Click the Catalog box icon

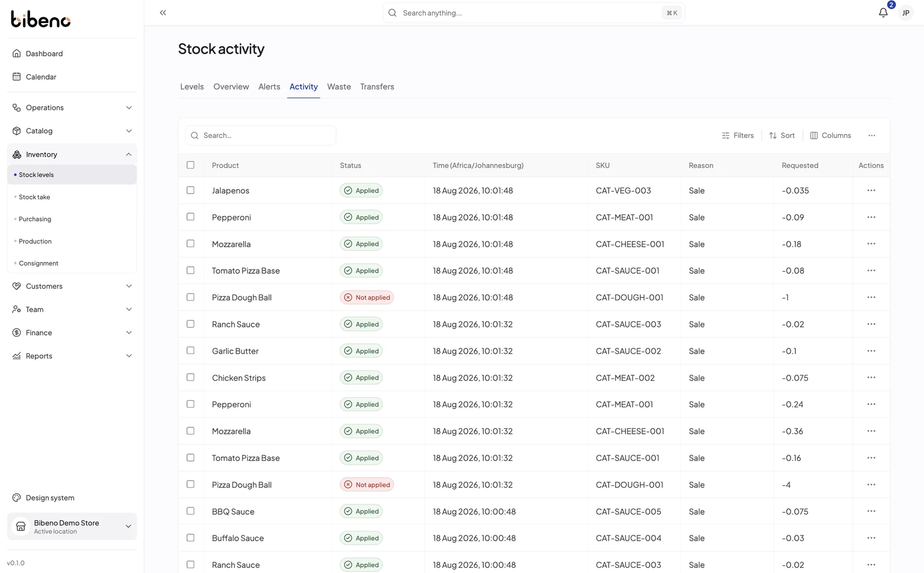pos(17,131)
